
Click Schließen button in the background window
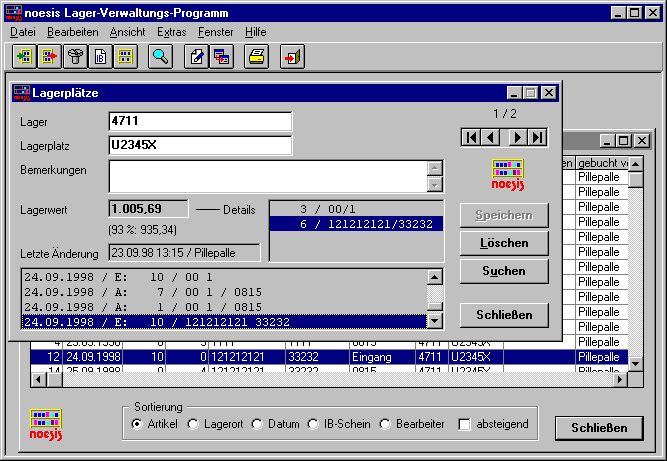click(x=599, y=428)
